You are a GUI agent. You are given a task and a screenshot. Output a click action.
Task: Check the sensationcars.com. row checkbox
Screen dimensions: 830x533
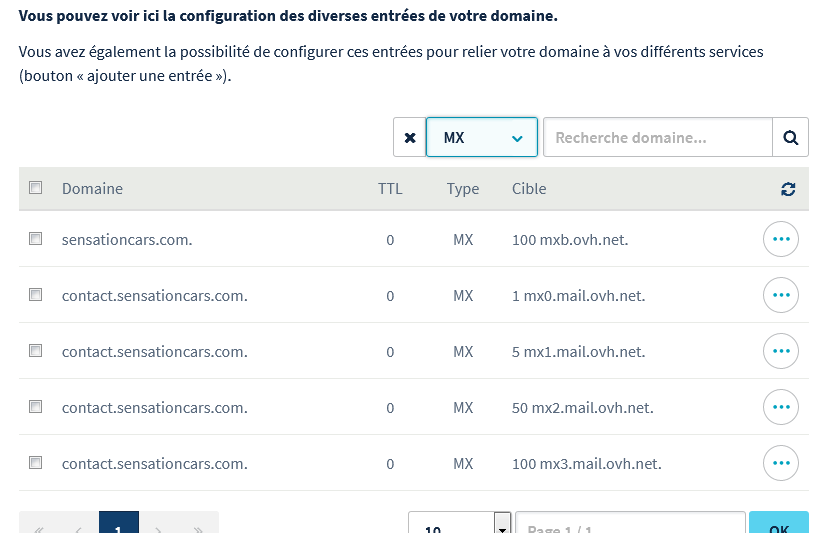pos(36,239)
